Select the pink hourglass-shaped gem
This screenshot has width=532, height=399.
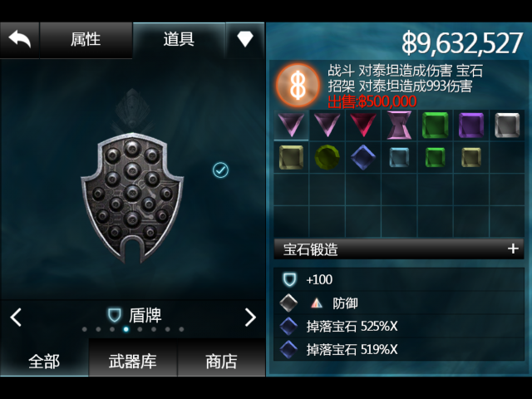[399, 126]
